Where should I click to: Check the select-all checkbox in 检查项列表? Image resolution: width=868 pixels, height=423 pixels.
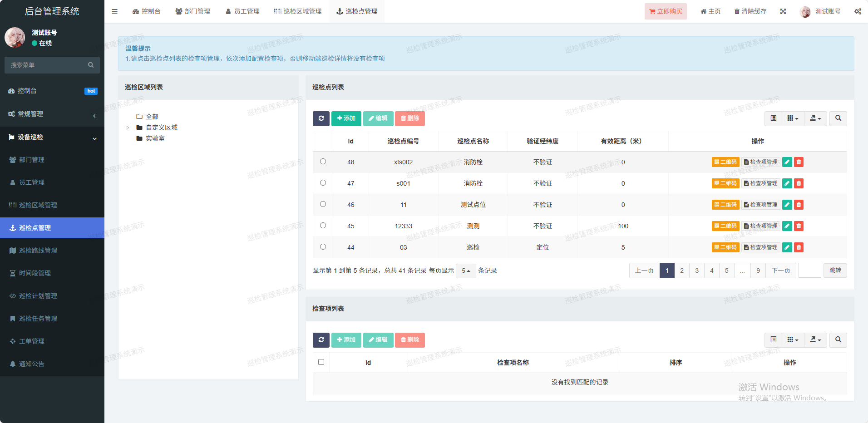321,362
